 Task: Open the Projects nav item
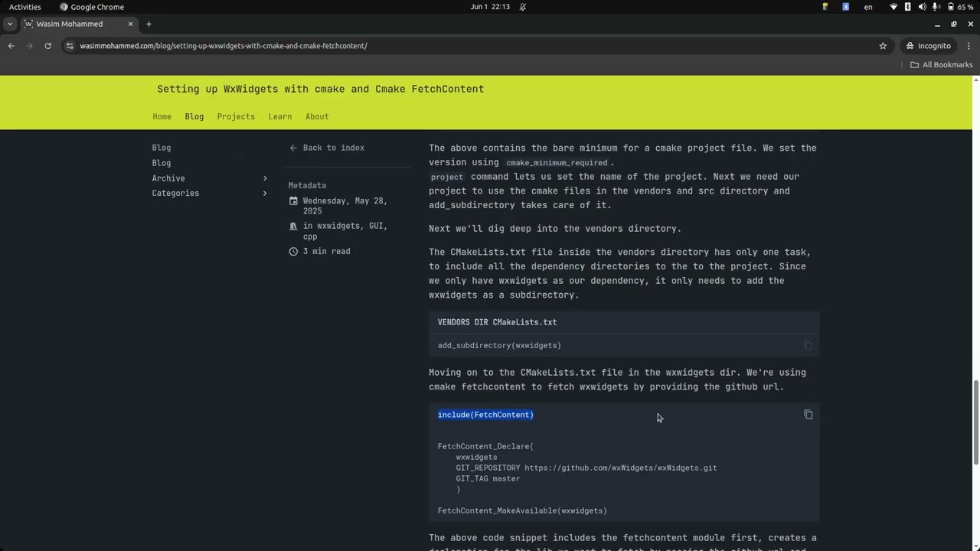coord(236,116)
